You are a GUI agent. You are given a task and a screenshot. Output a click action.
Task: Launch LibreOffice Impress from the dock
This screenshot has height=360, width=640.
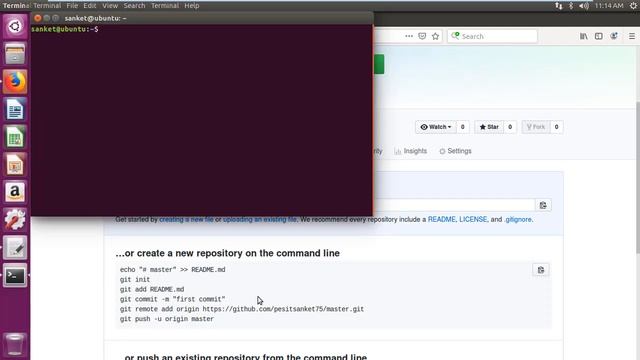pyautogui.click(x=15, y=165)
